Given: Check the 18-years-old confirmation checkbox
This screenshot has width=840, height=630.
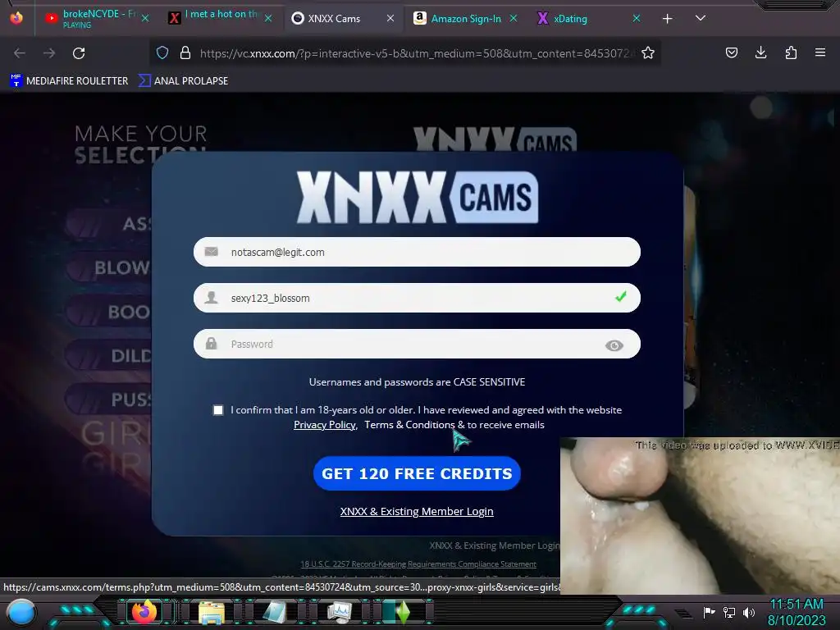Looking at the screenshot, I should click(218, 410).
